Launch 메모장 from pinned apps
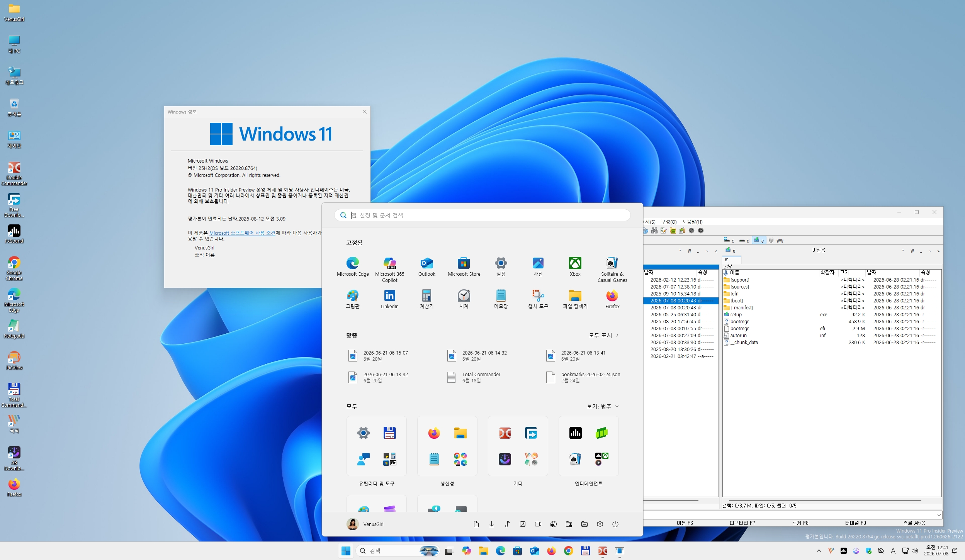This screenshot has height=560, width=965. (501, 299)
